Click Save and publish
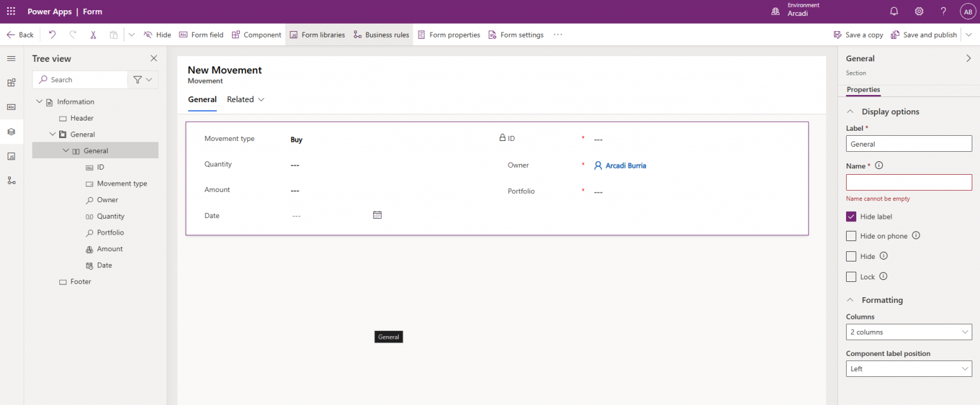 pyautogui.click(x=924, y=34)
